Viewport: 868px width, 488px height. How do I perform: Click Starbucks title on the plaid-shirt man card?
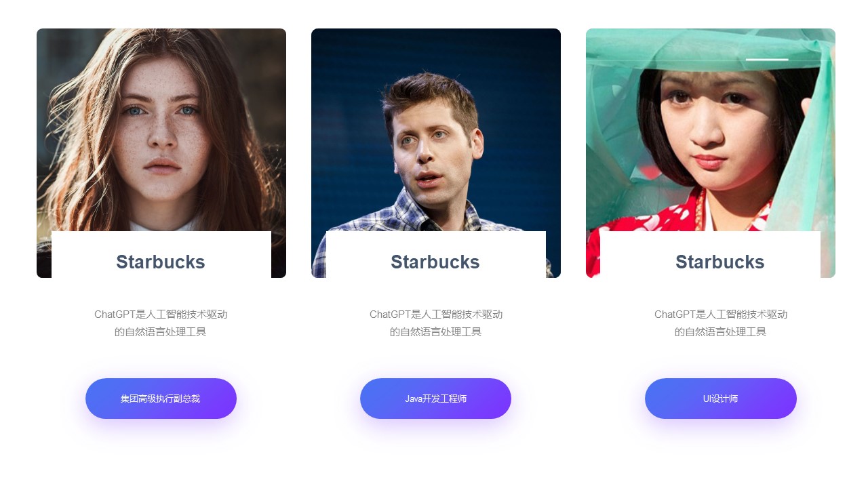pos(435,262)
